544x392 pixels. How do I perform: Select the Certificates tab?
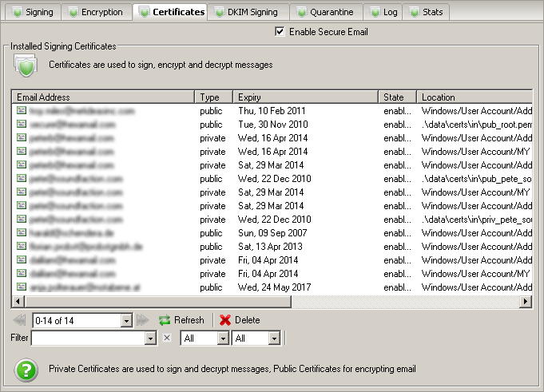pyautogui.click(x=169, y=12)
